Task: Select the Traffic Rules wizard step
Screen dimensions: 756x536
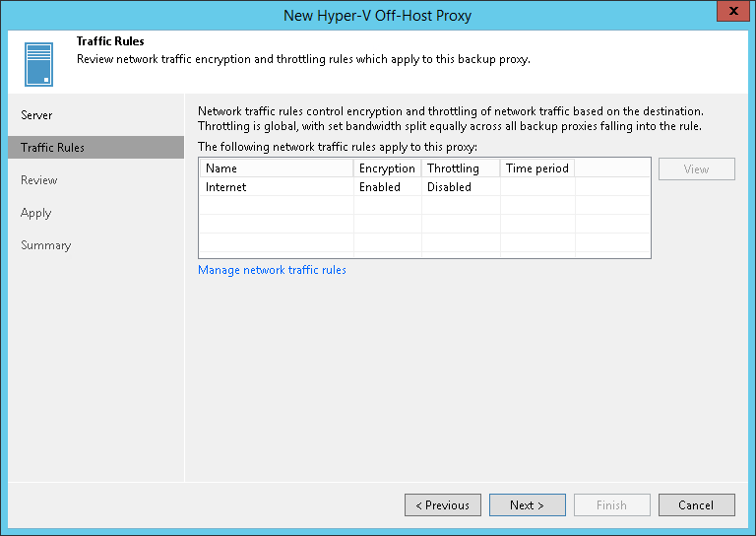Action: click(52, 148)
